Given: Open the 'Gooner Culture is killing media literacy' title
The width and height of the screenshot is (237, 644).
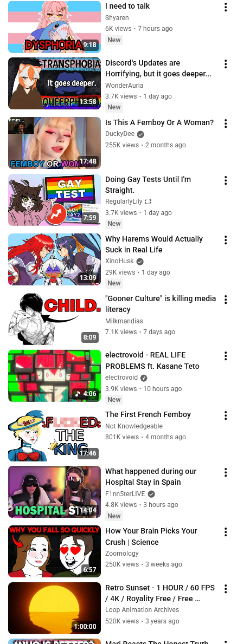Looking at the screenshot, I should 161,304.
